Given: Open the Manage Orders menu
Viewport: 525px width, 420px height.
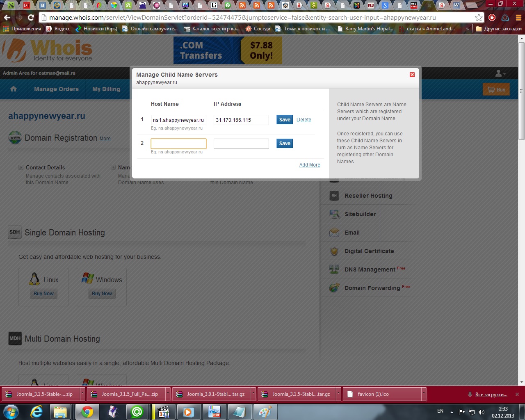Looking at the screenshot, I should coord(56,89).
